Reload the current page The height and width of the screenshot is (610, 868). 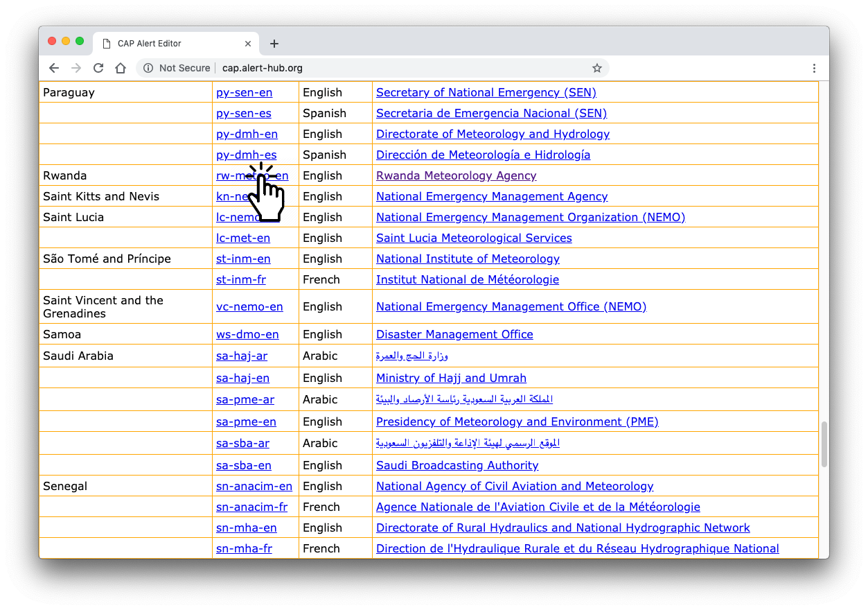98,68
